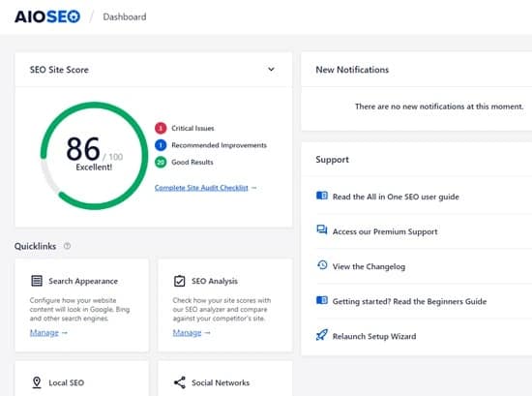The width and height of the screenshot is (532, 396).
Task: Click the Critical Issues label
Action: pos(192,128)
